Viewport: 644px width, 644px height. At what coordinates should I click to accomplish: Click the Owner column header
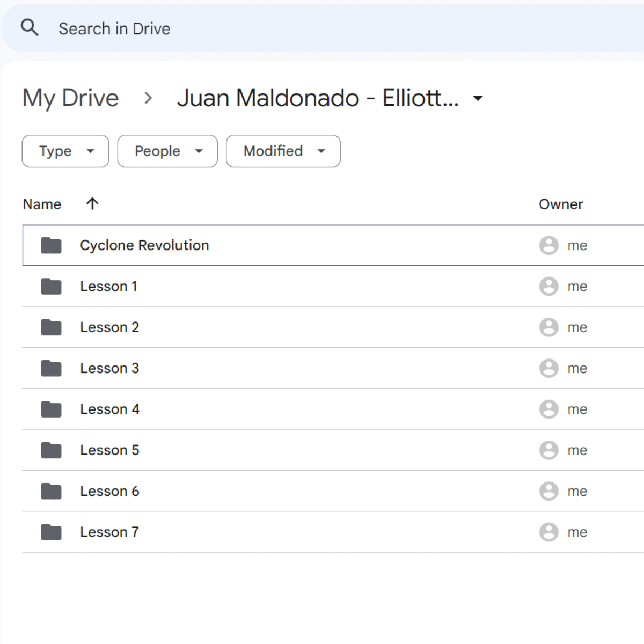(x=561, y=204)
